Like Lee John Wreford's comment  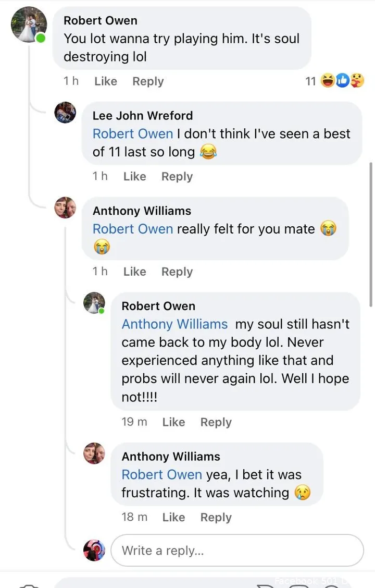point(134,176)
